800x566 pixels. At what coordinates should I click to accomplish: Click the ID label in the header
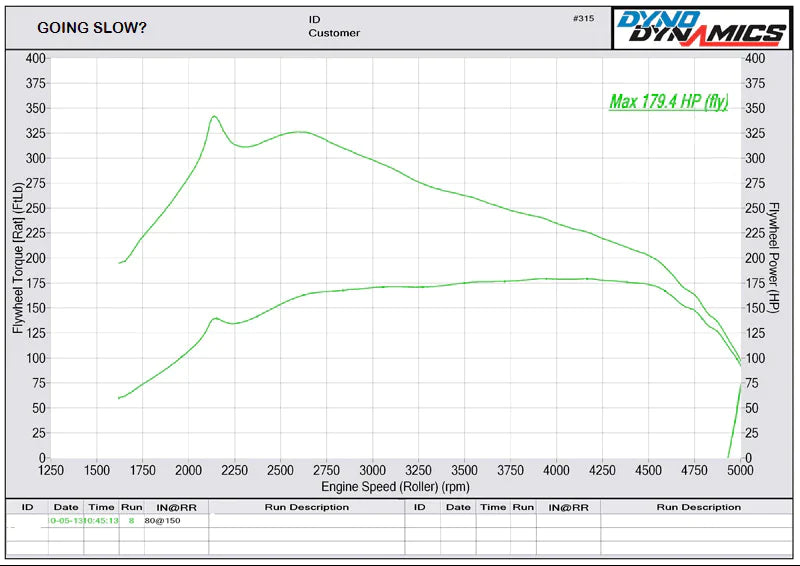click(x=316, y=19)
